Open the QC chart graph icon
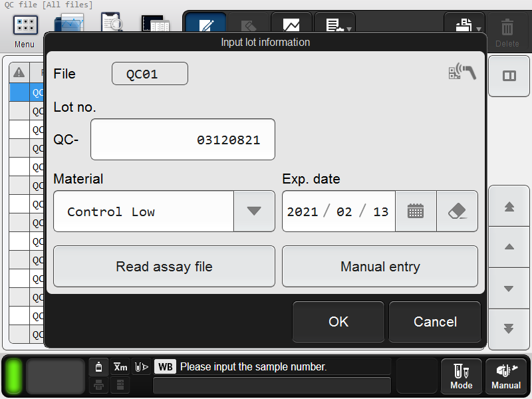The image size is (532, 399). (291, 24)
